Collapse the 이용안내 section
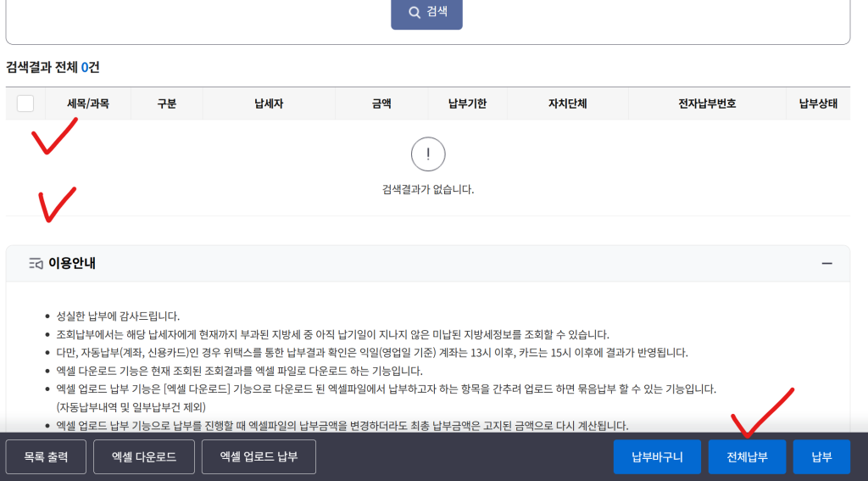This screenshot has width=868, height=481. tap(826, 264)
